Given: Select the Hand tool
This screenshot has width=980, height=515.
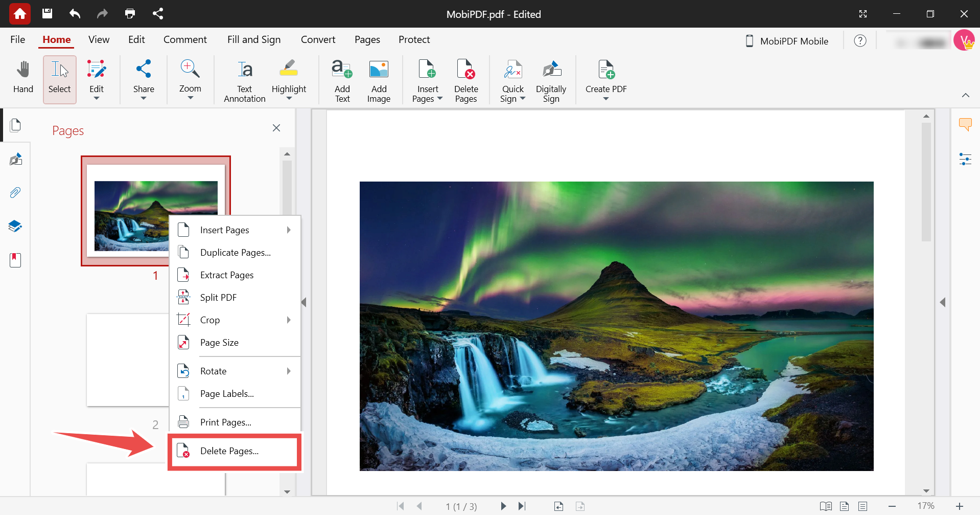Looking at the screenshot, I should tap(23, 78).
